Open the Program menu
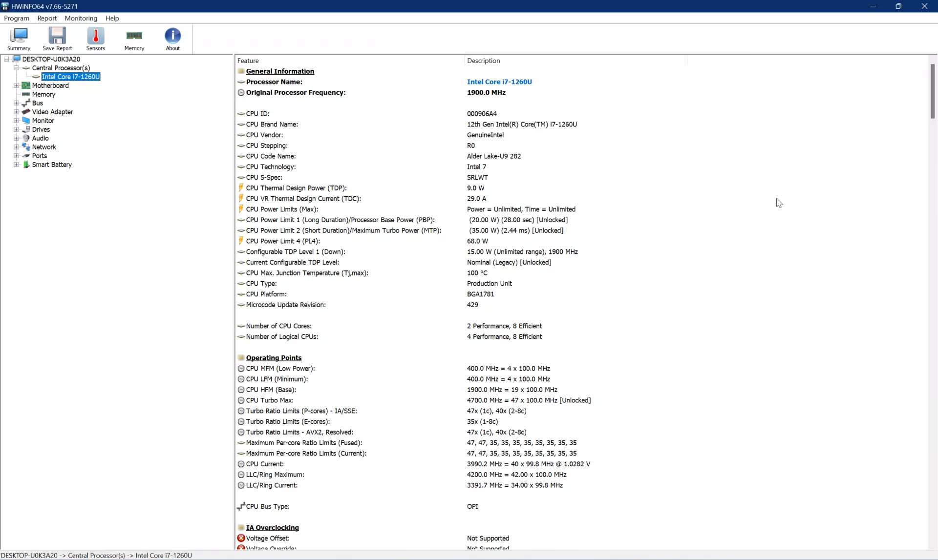938x560 pixels. (x=17, y=18)
